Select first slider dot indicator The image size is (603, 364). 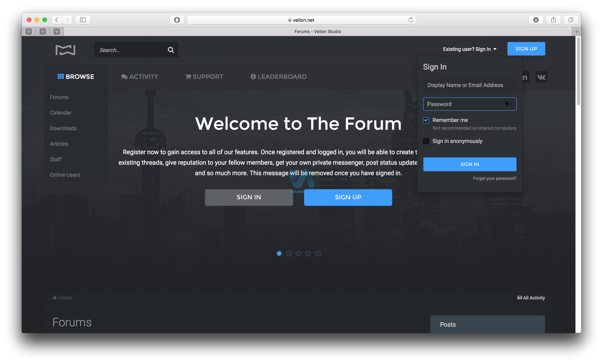point(279,253)
